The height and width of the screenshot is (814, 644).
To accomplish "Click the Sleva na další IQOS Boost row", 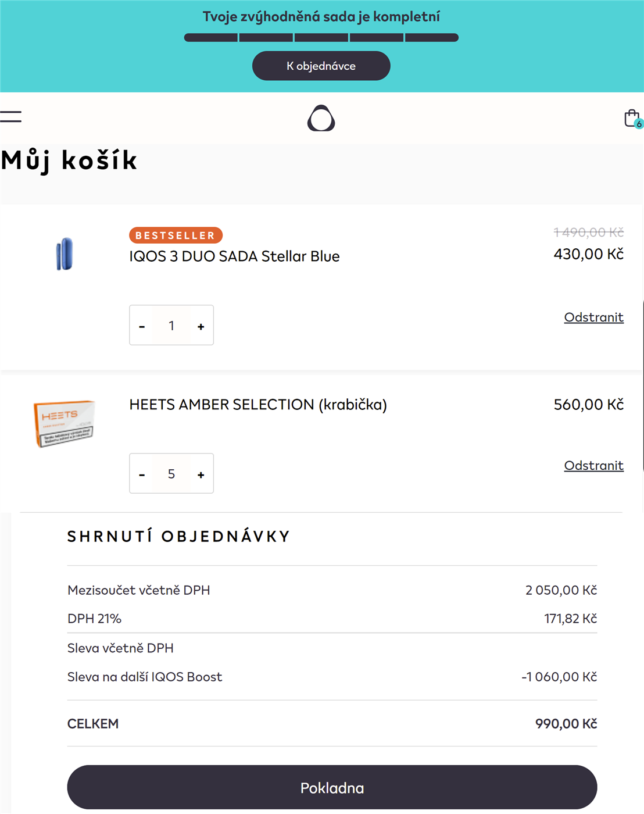I will (x=332, y=677).
